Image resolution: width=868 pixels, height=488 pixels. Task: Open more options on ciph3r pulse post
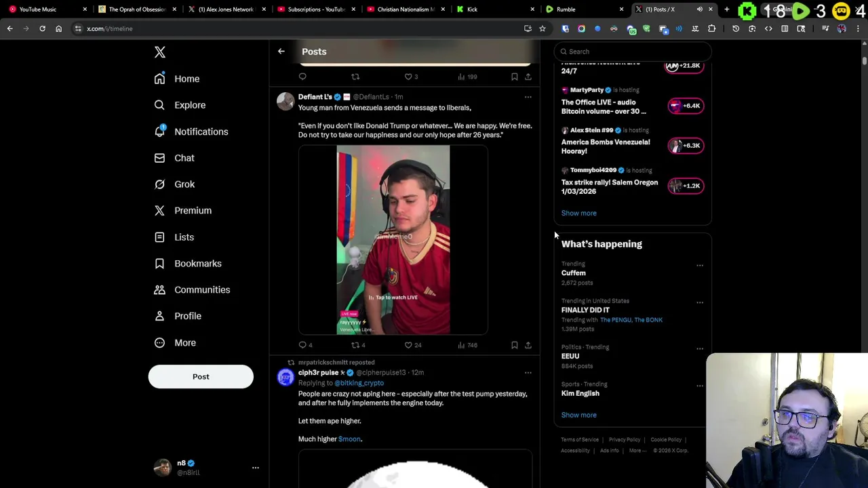[528, 372]
